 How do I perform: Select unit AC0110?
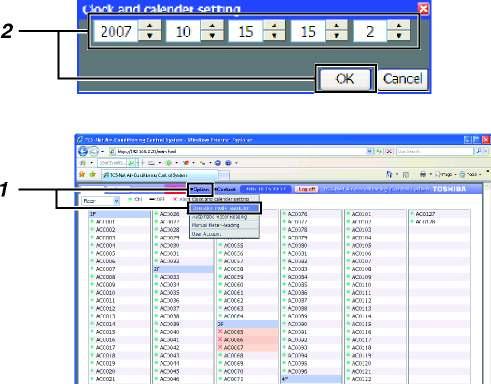click(362, 285)
